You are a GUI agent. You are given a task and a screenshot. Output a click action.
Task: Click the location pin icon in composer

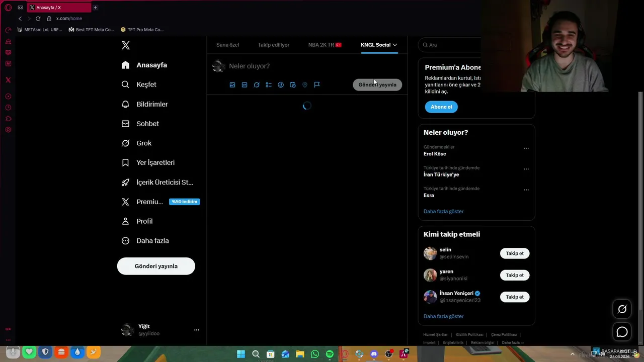(305, 85)
